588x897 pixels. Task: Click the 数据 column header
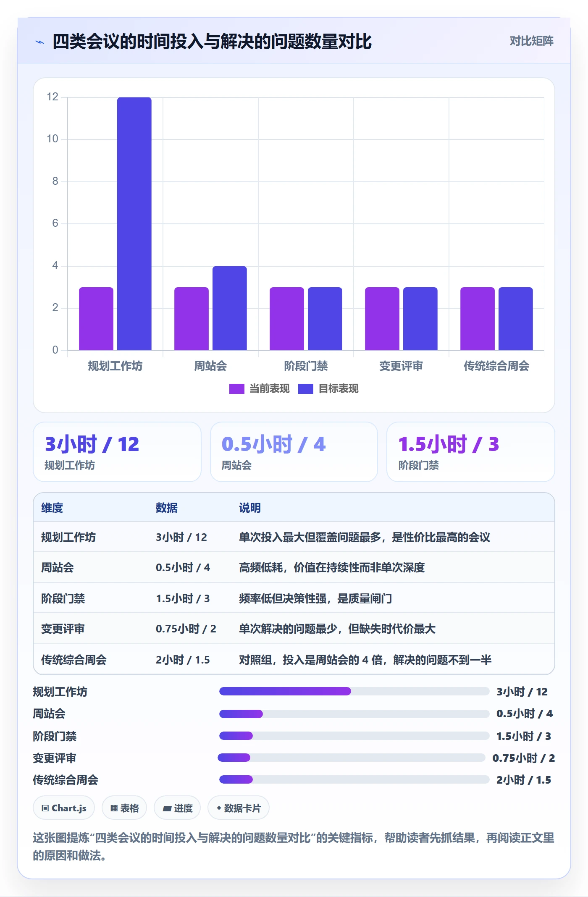[x=166, y=508]
